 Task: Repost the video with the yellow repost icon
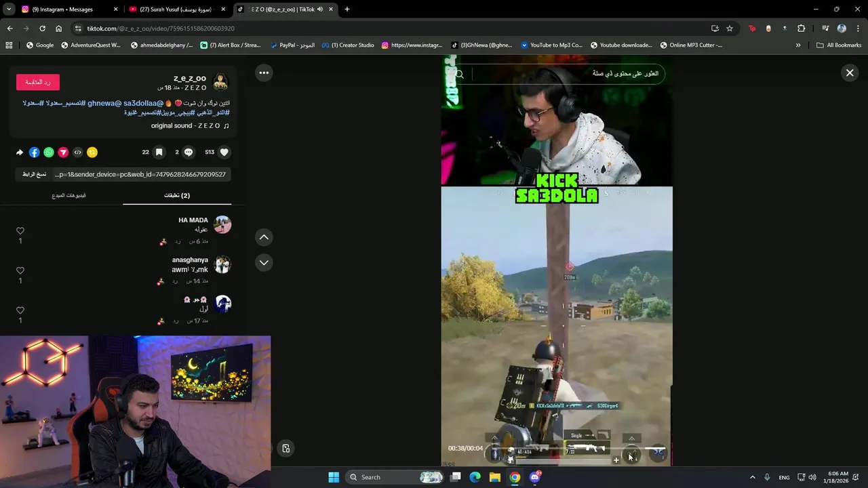[x=92, y=152]
